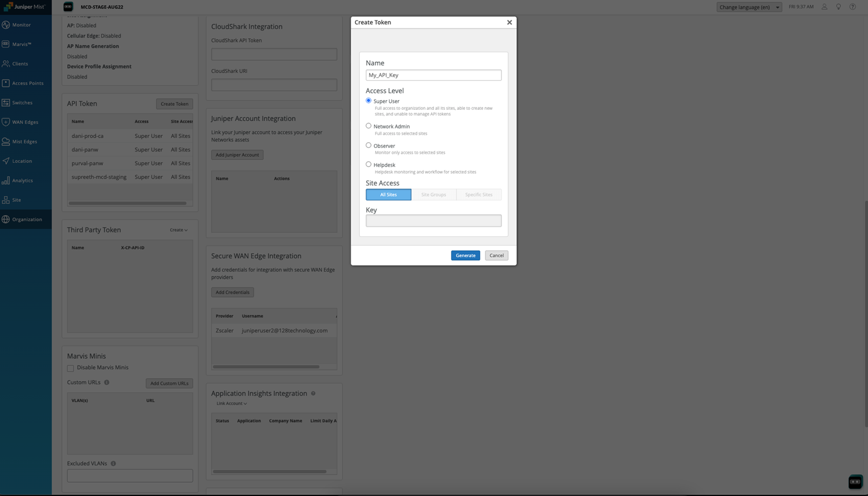Image resolution: width=868 pixels, height=496 pixels.
Task: Show info for Excluded VLANs
Action: point(113,464)
